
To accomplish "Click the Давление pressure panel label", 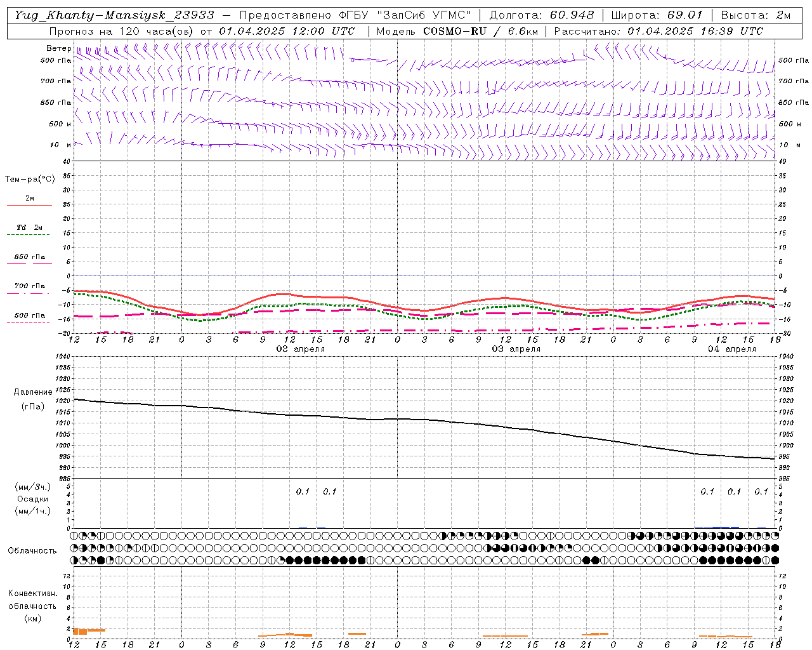I will [33, 392].
